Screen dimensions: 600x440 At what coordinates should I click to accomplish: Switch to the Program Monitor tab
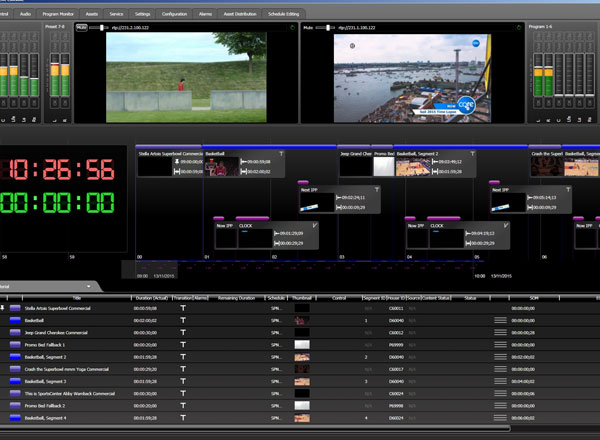[58, 14]
